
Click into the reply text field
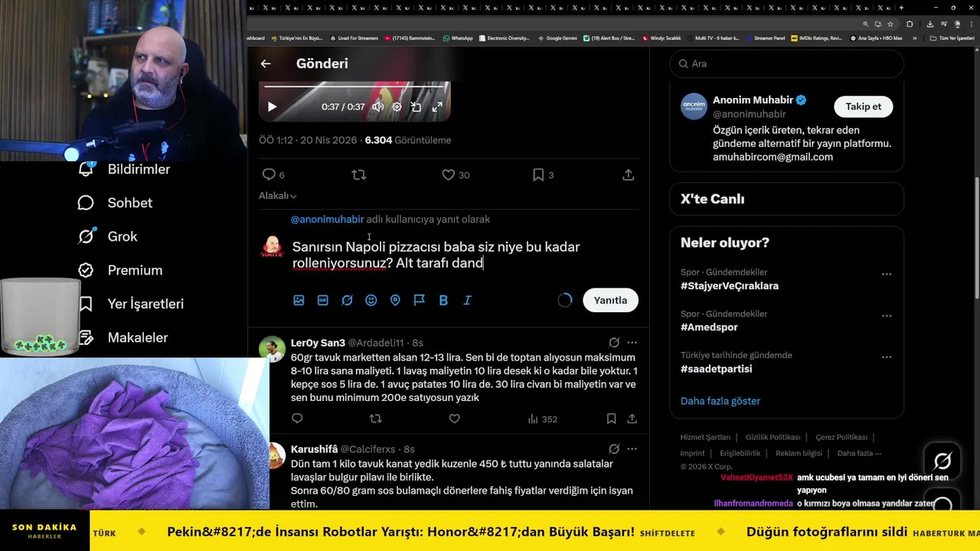(x=463, y=255)
